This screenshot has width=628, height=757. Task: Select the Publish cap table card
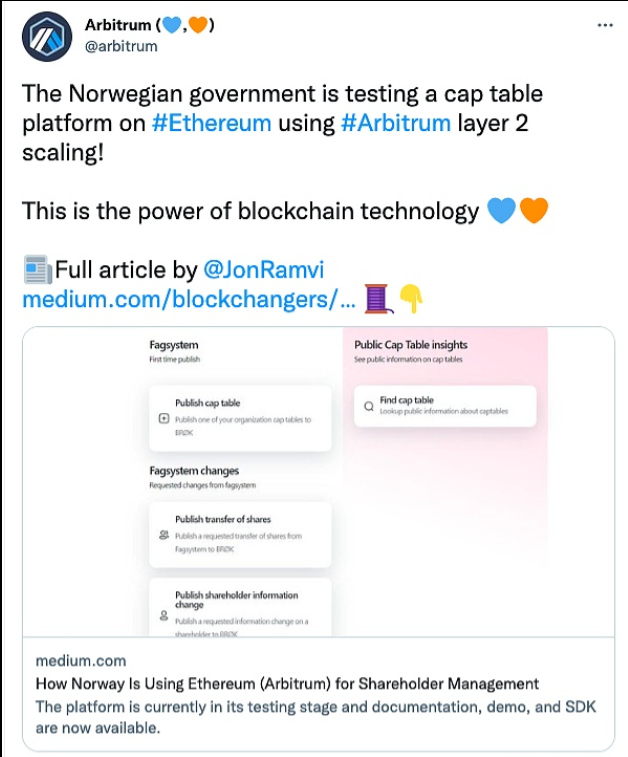point(238,418)
